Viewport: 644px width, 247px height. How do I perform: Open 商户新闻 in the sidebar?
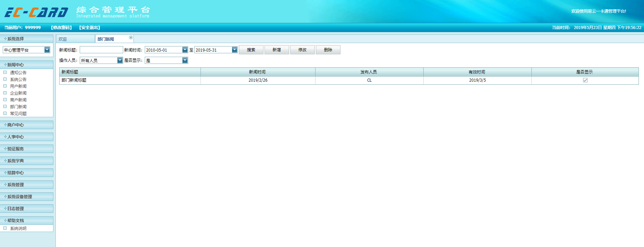tap(18, 100)
